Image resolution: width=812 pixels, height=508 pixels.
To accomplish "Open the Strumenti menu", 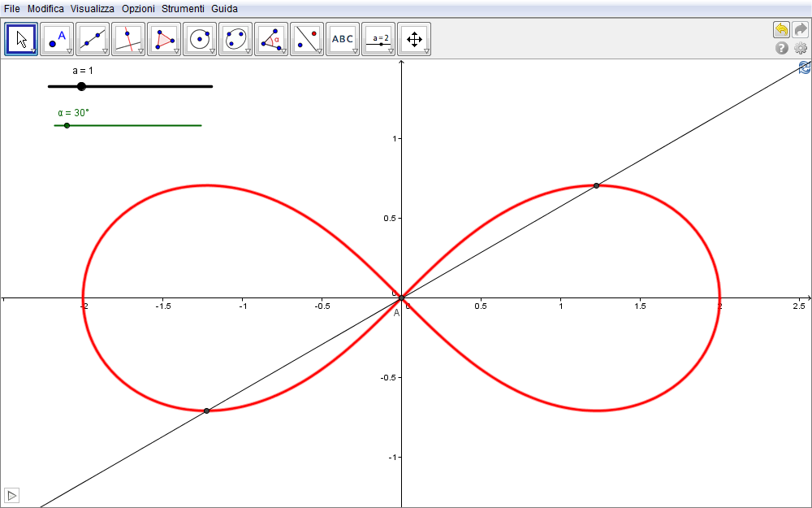I will (x=183, y=8).
